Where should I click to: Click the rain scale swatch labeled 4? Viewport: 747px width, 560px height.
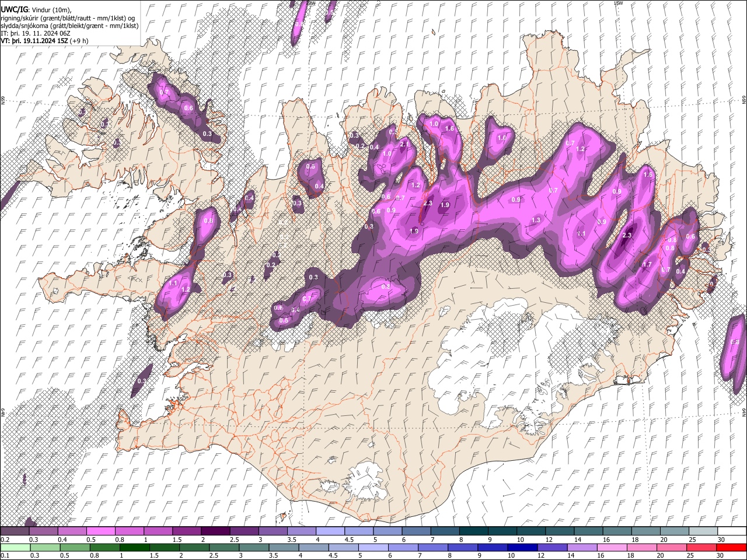(x=313, y=547)
